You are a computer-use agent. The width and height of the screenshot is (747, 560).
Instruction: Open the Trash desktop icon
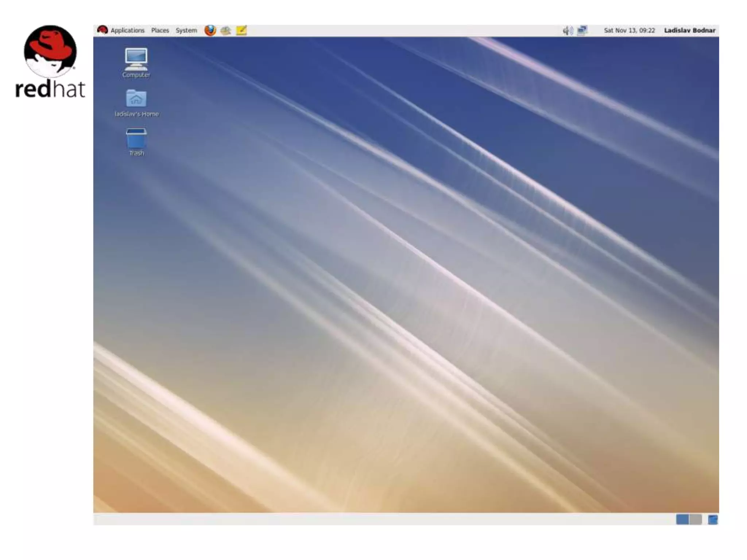click(136, 138)
